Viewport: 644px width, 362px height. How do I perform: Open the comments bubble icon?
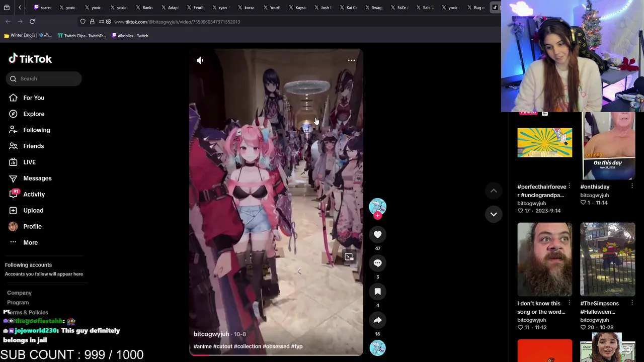click(x=377, y=263)
